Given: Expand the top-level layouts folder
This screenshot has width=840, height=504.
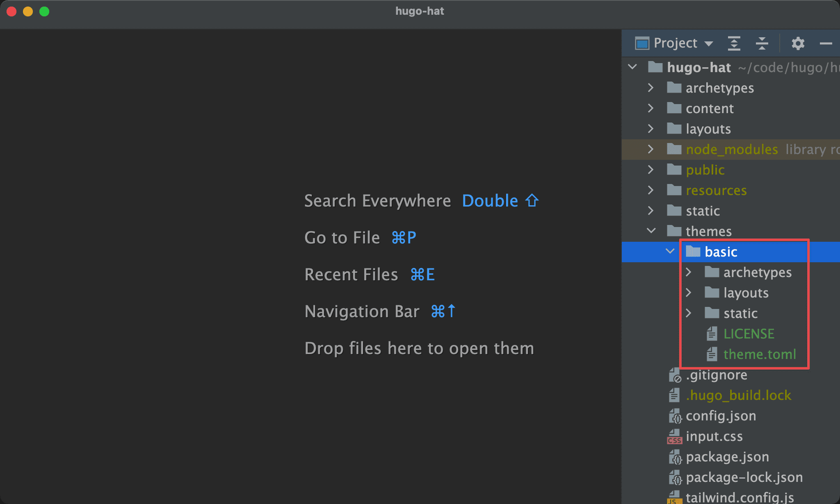Looking at the screenshot, I should tap(651, 128).
